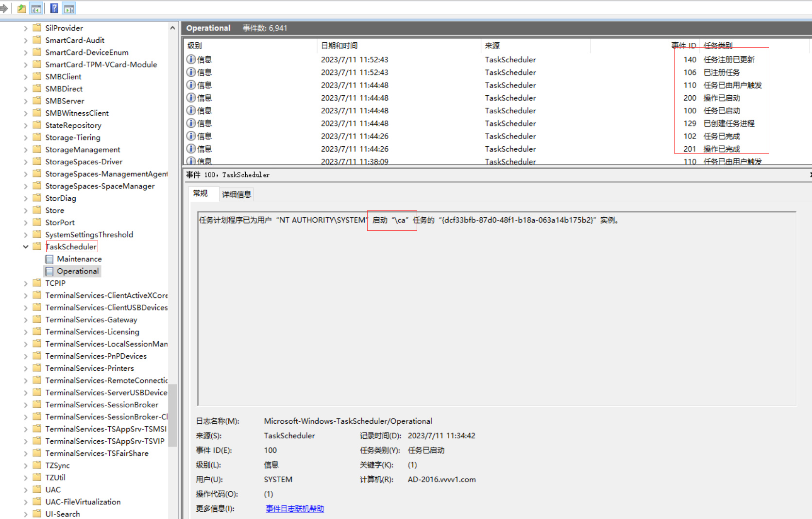The width and height of the screenshot is (812, 519).
Task: Select the StorageManagement folder in tree
Action: (83, 150)
